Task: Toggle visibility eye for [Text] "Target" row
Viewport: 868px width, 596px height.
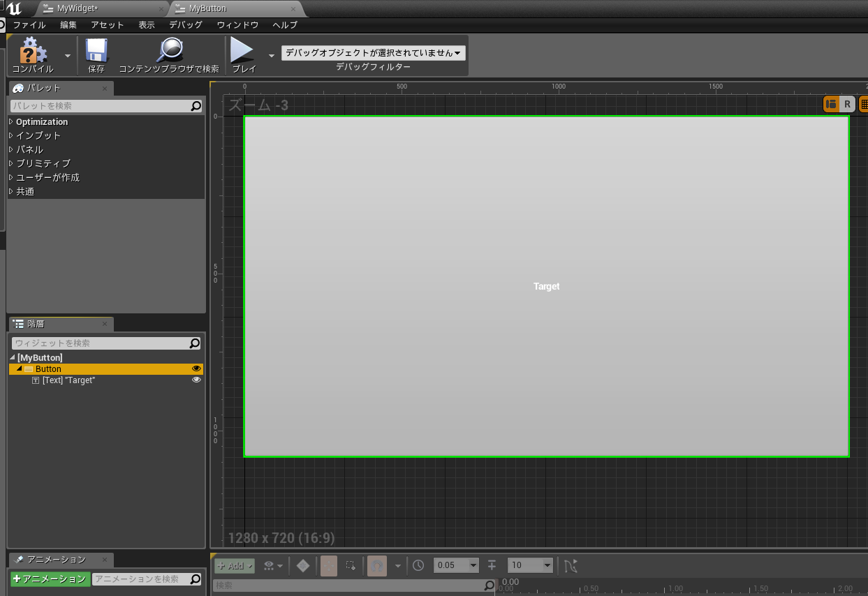Action: pyautogui.click(x=196, y=380)
